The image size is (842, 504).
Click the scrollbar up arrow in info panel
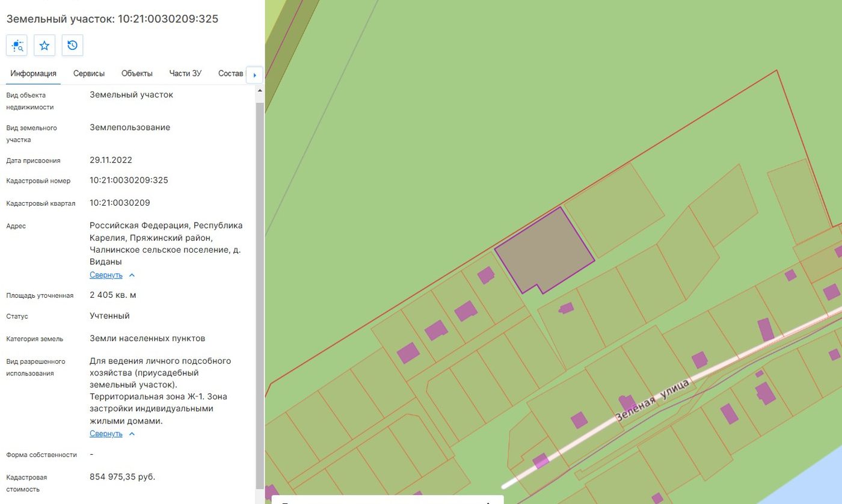tap(260, 91)
